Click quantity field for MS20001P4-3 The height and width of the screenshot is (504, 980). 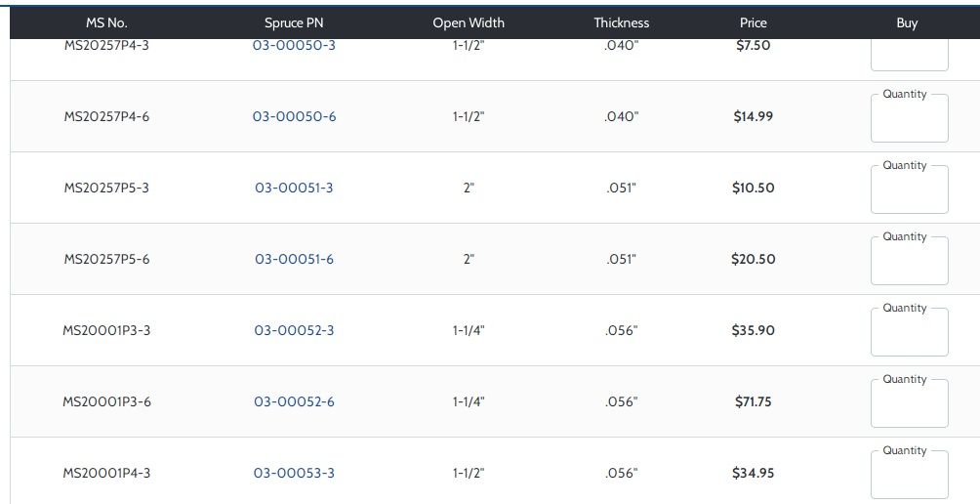pyautogui.click(x=909, y=476)
